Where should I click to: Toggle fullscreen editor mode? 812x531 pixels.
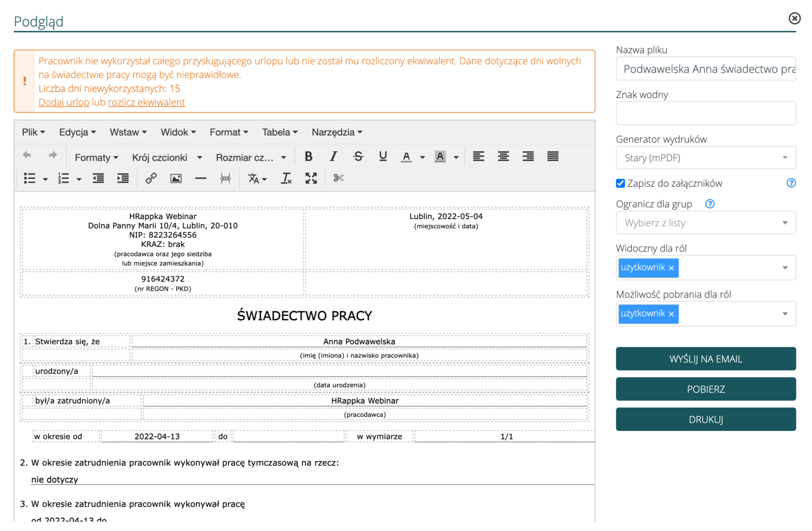pyautogui.click(x=311, y=179)
